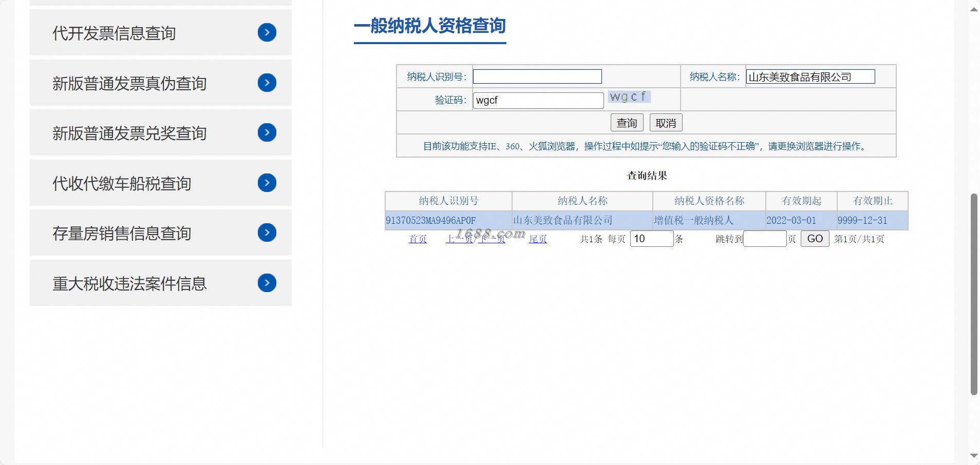Screen dimensions: 980x465
Task: Open 代开发票信息查询 menu item
Action: [x=161, y=33]
